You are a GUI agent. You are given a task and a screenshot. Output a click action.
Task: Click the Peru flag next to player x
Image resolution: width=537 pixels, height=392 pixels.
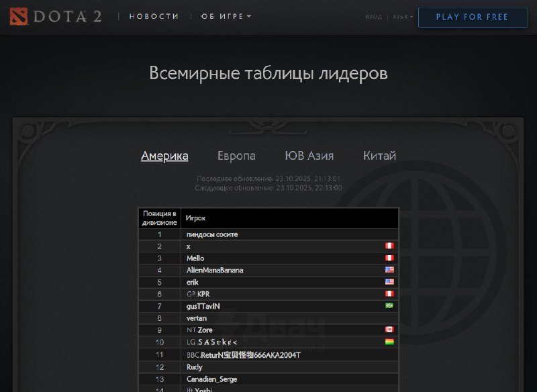pos(389,246)
